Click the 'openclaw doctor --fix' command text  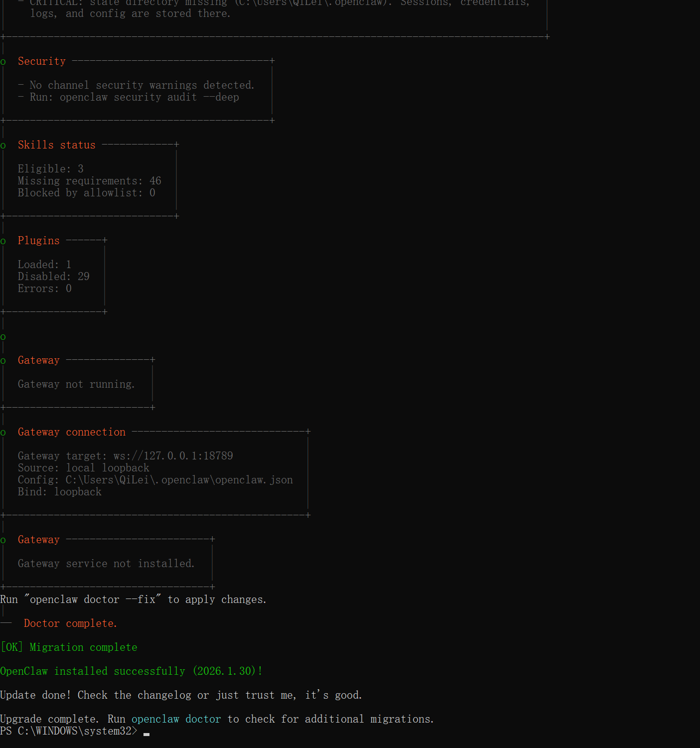coord(93,599)
